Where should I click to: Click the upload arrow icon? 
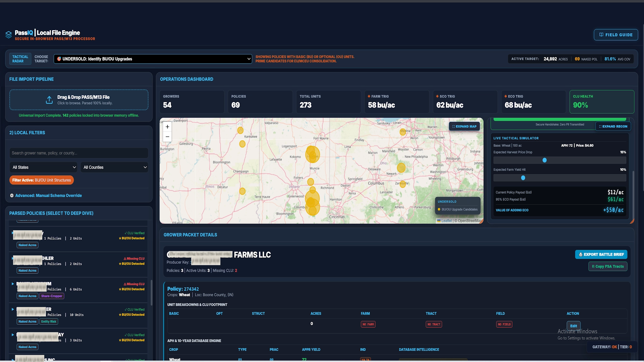[49, 100]
